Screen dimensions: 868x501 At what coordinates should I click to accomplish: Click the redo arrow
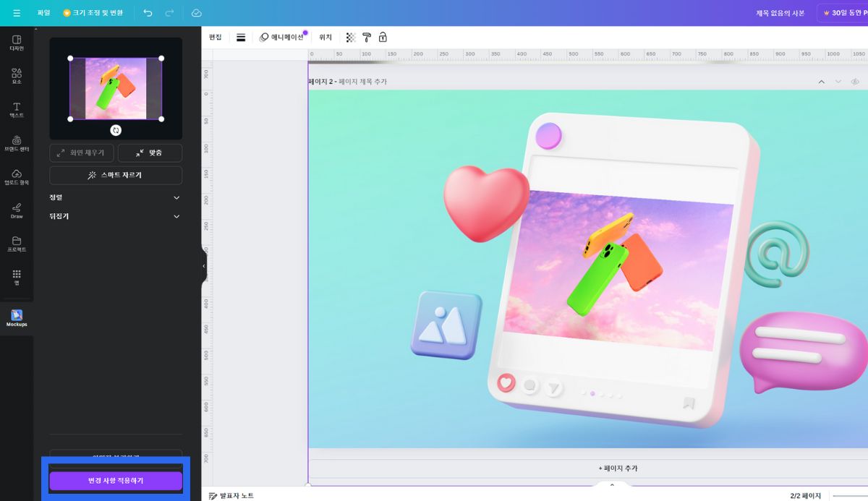point(169,13)
